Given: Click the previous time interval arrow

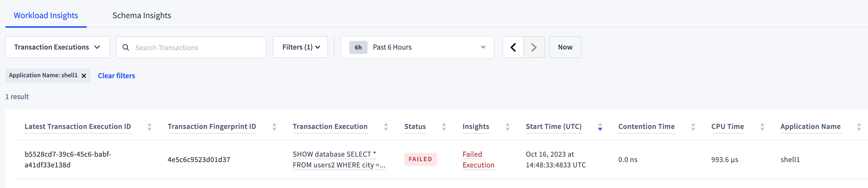Looking at the screenshot, I should coord(513,47).
